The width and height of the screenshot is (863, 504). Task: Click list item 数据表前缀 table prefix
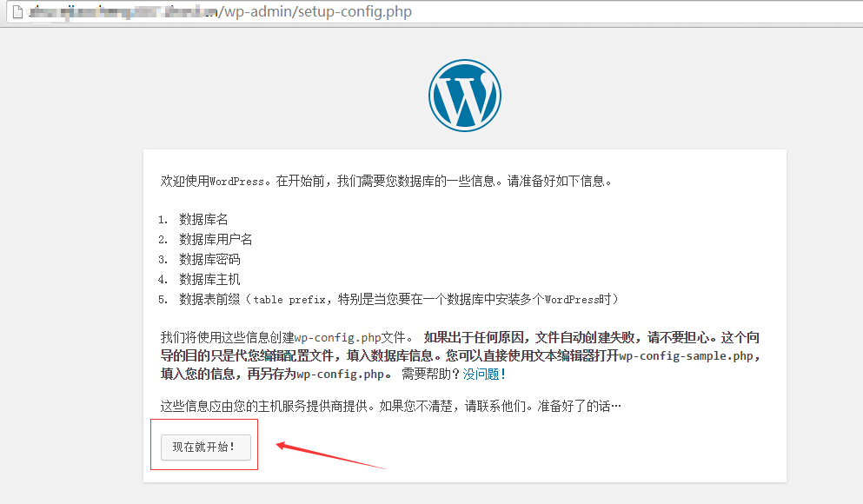coord(399,299)
